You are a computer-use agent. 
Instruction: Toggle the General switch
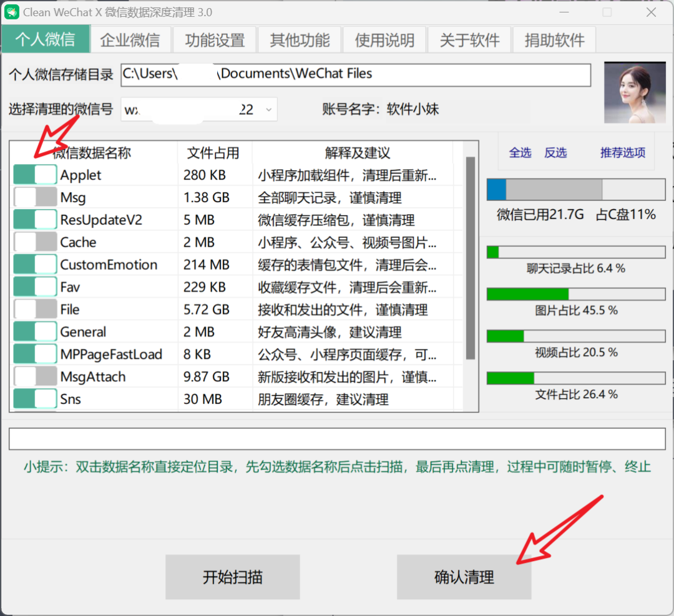coord(35,331)
